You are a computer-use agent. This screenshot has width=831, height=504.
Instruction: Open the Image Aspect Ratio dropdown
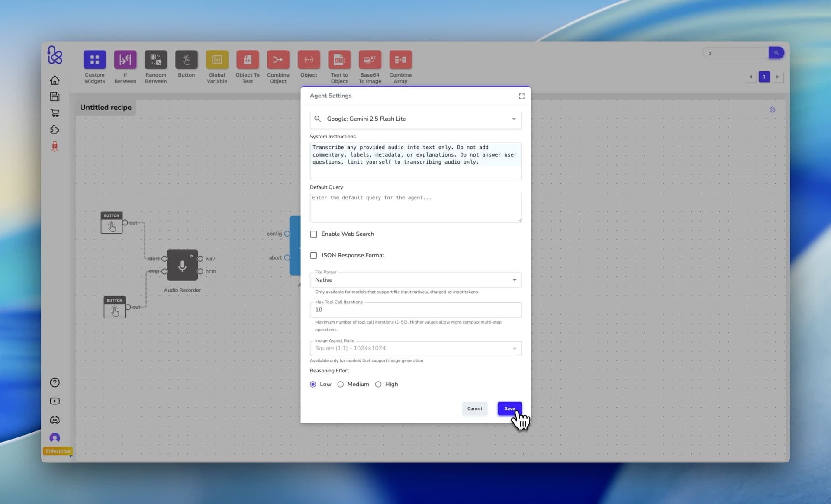[514, 348]
